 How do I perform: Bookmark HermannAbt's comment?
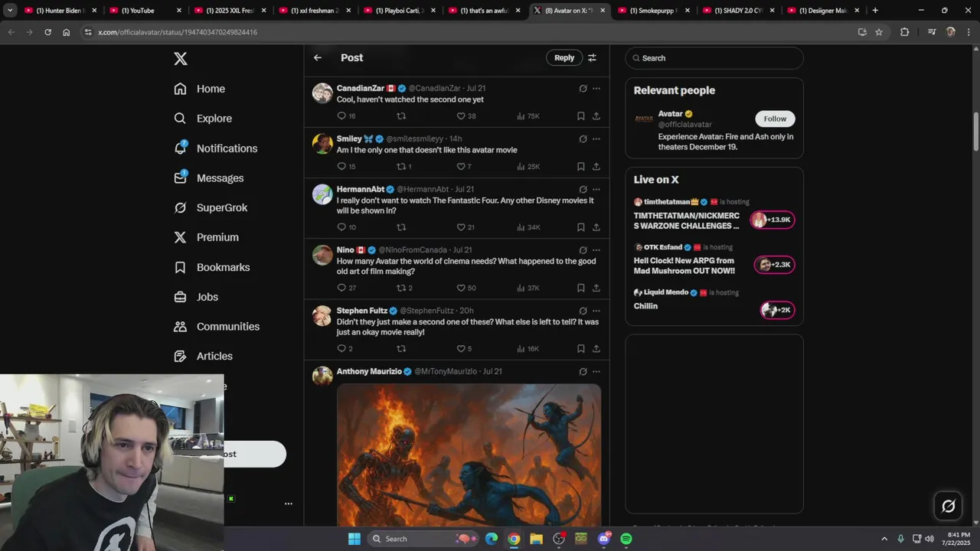(x=581, y=227)
